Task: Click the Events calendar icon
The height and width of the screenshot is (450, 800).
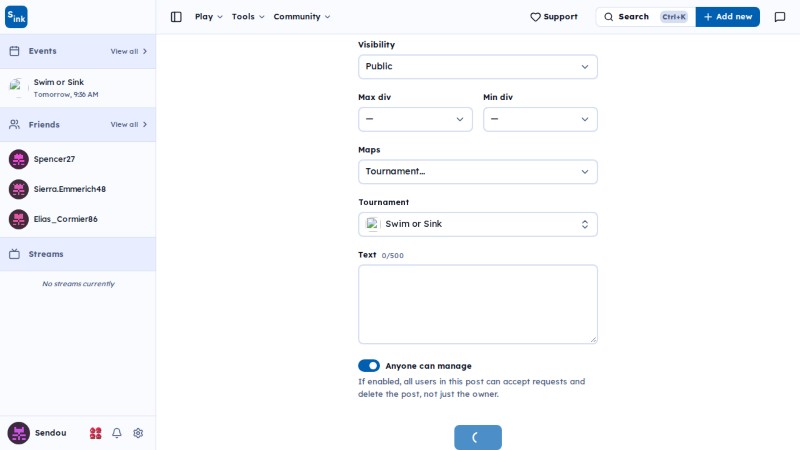Action: pyautogui.click(x=14, y=51)
